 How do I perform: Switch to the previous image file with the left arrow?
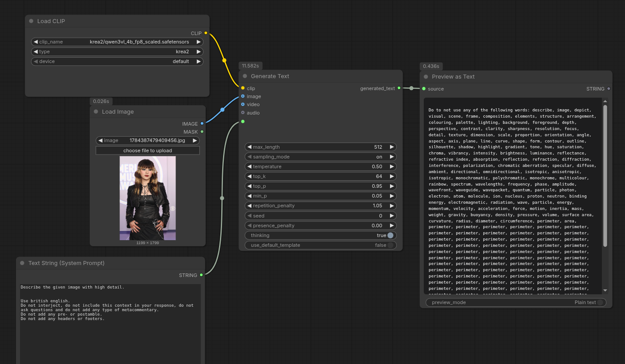pos(100,140)
